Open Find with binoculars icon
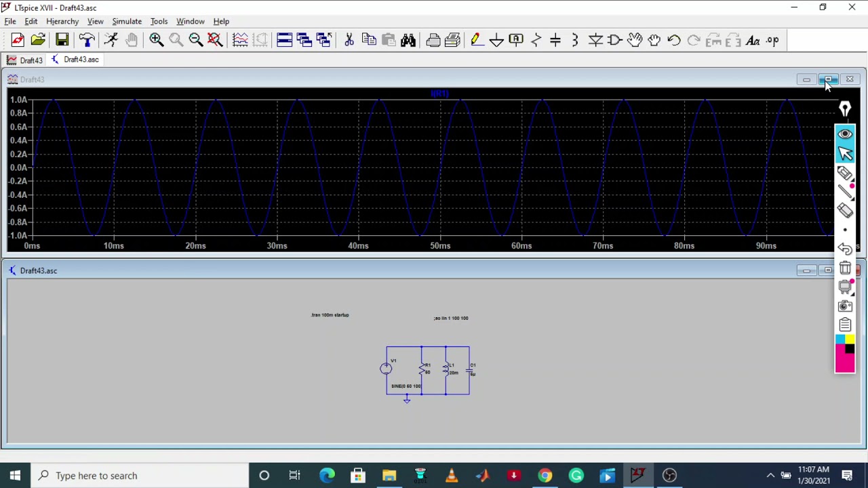 click(408, 41)
